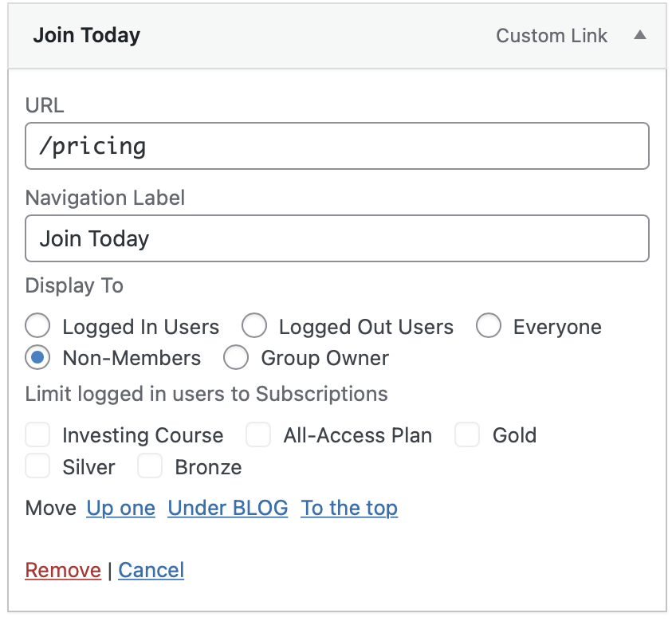Click the Custom Link type label
The image size is (672, 621).
(x=552, y=36)
